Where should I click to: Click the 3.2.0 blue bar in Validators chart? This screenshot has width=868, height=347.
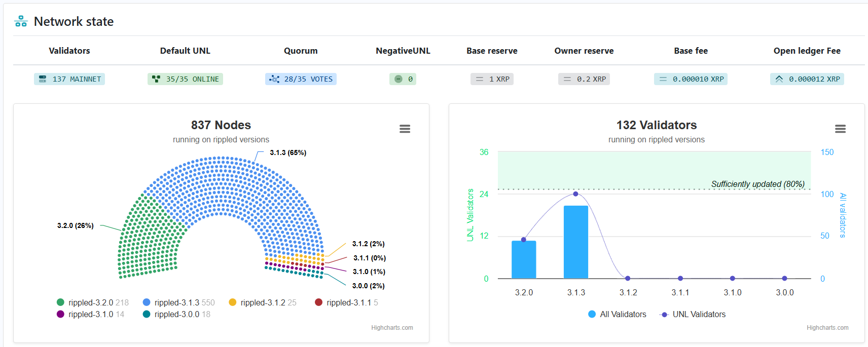[x=524, y=260]
